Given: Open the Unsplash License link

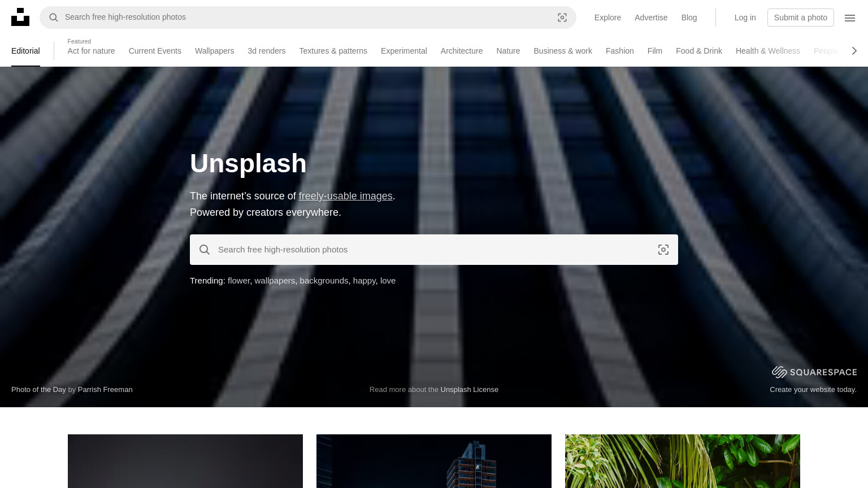Looking at the screenshot, I should click(470, 390).
